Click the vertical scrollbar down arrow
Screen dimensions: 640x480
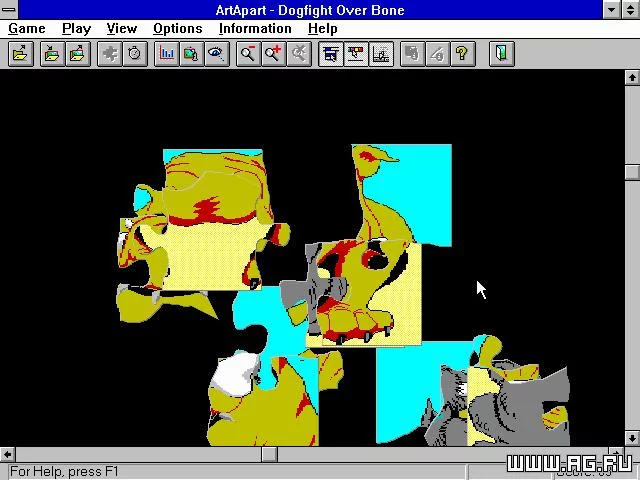click(632, 439)
